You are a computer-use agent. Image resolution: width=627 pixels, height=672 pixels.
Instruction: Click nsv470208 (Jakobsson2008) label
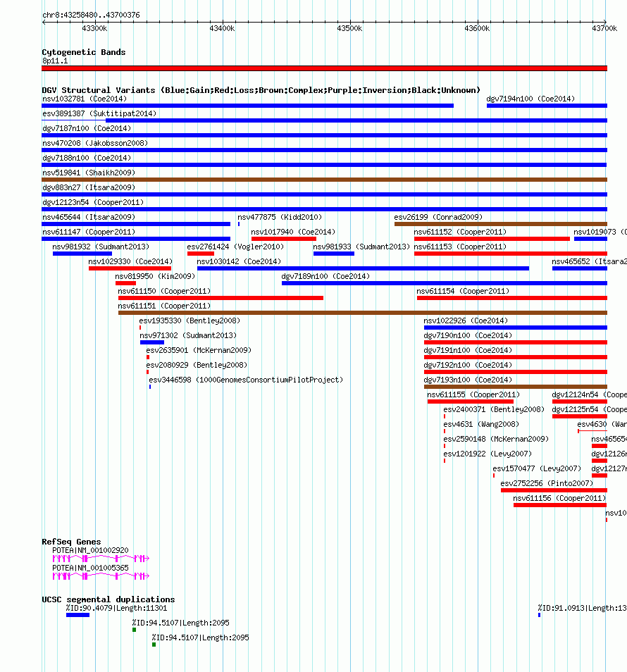tap(94, 143)
